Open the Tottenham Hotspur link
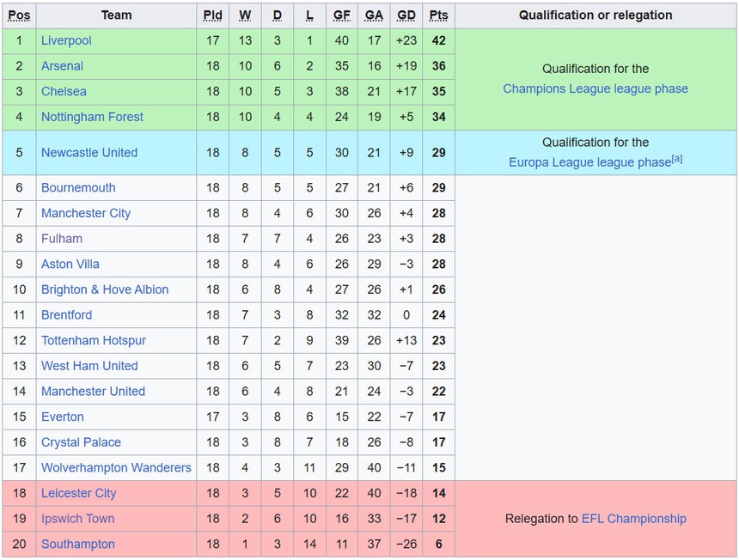This screenshot has height=560, width=739. (x=94, y=340)
